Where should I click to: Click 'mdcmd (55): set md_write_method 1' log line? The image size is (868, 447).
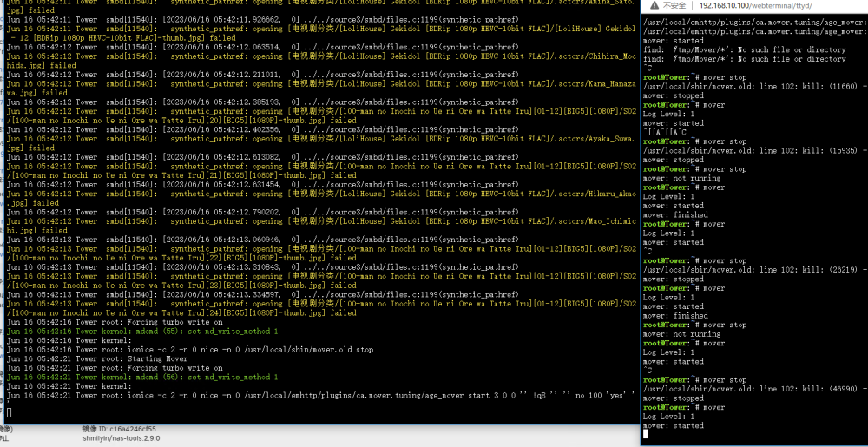pos(142,332)
